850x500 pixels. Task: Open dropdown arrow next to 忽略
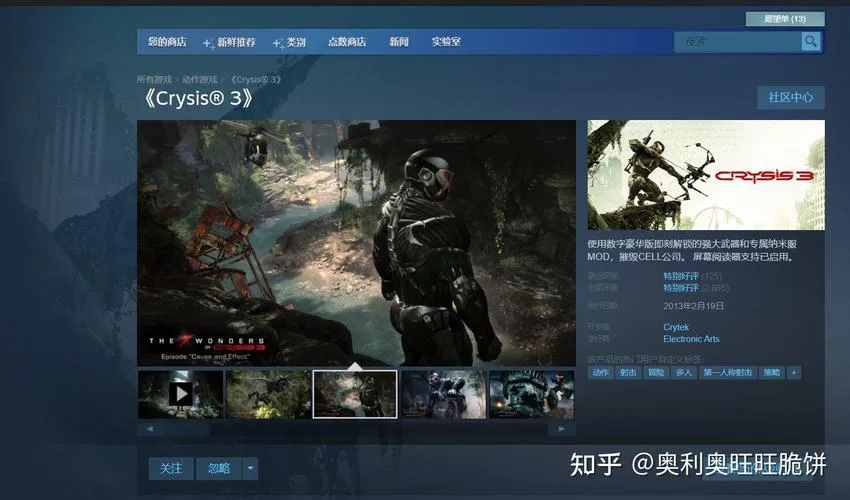pos(250,469)
